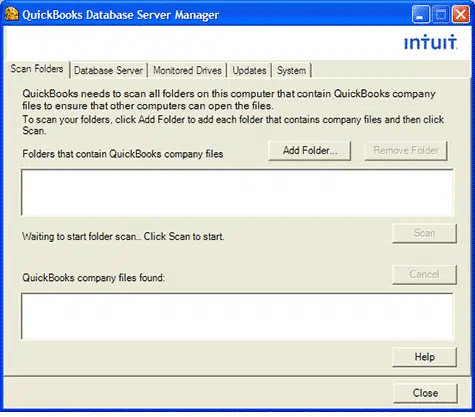
Task: Click the Remove Folder button
Action: (406, 151)
